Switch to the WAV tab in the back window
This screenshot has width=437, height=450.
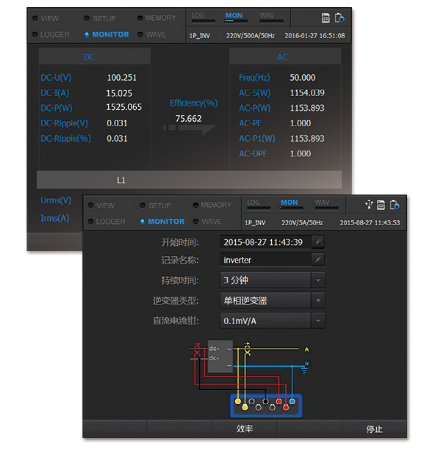click(271, 17)
